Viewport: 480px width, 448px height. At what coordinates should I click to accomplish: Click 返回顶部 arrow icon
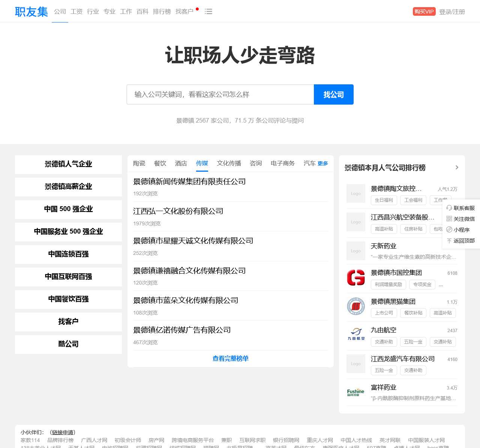tap(449, 241)
